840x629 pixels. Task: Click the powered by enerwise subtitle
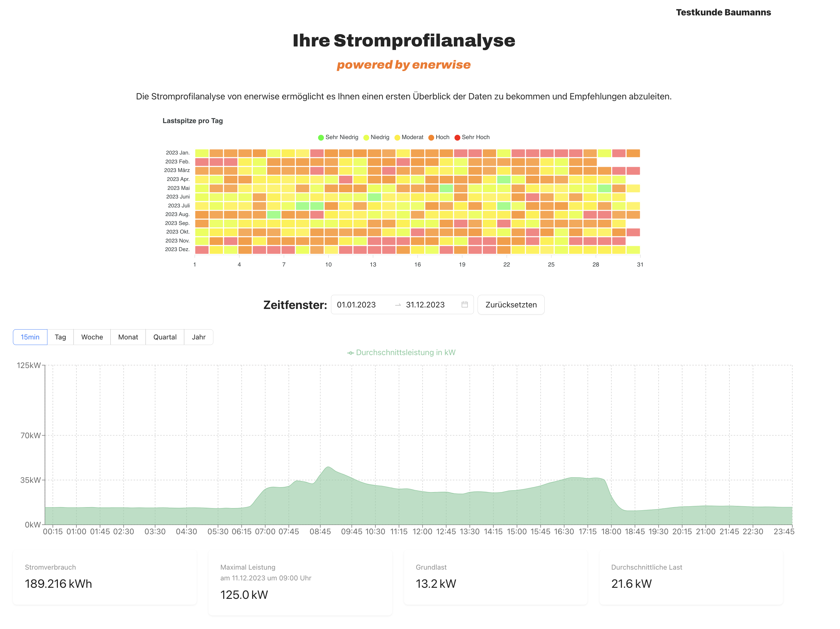404,65
